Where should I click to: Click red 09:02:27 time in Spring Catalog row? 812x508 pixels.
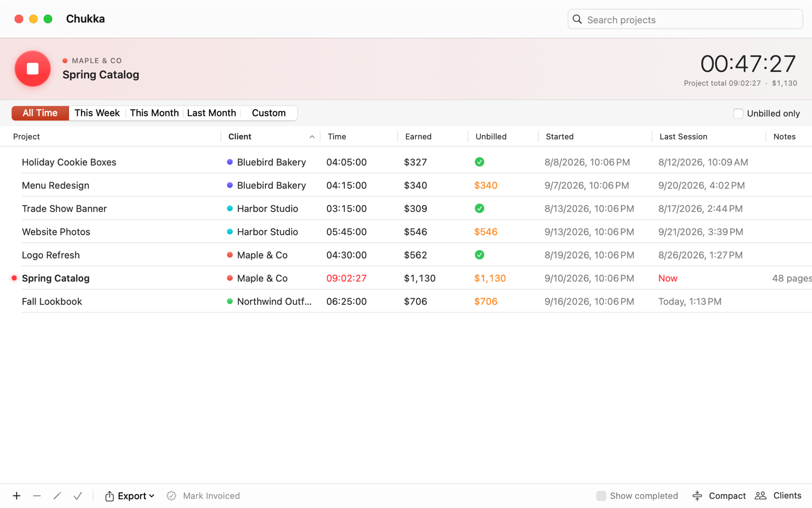point(346,278)
